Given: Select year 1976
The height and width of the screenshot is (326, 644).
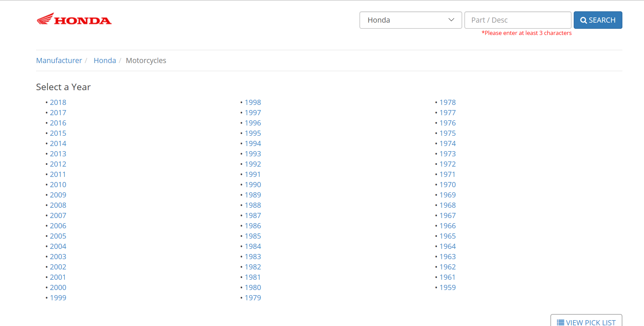Looking at the screenshot, I should click(x=448, y=123).
